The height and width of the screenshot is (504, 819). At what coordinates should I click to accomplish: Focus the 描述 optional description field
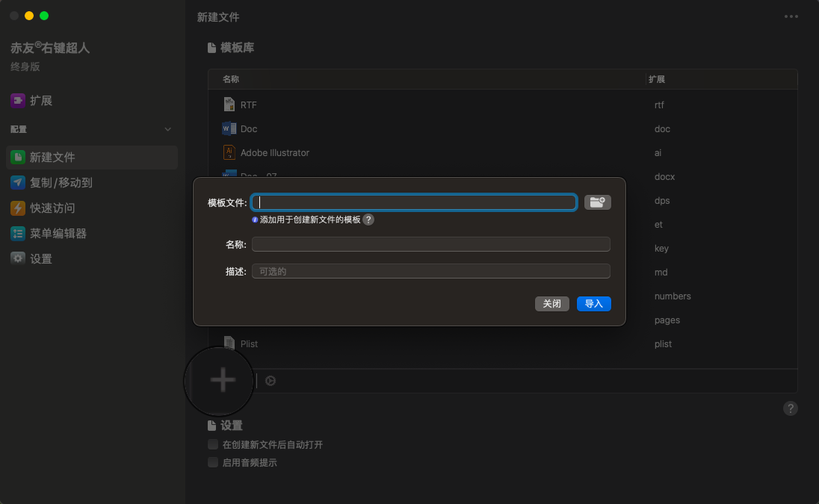click(431, 271)
